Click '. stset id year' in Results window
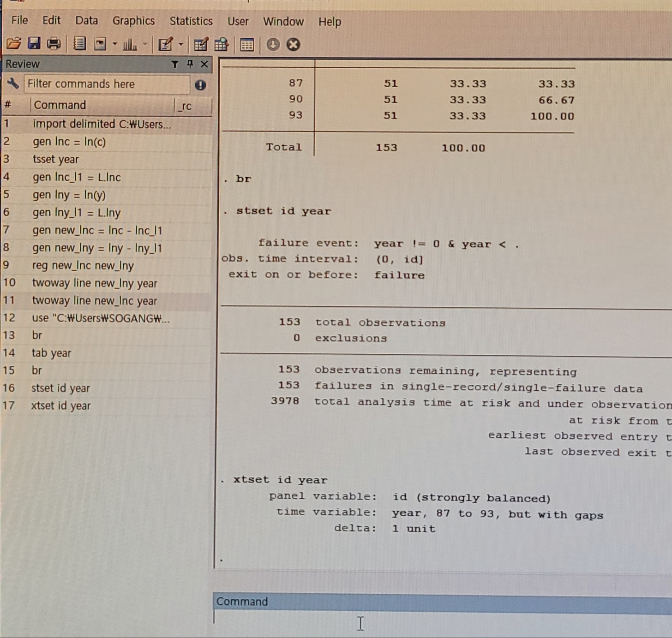 pos(277,211)
